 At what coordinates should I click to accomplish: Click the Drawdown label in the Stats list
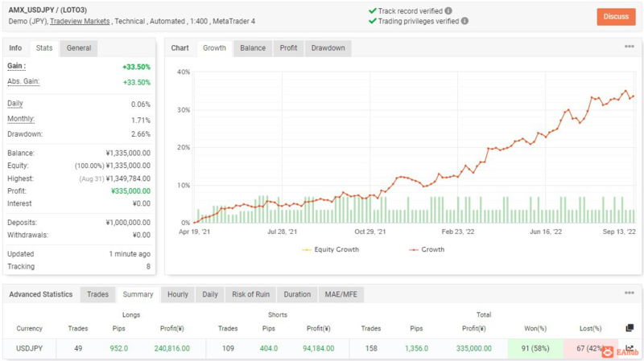(25, 133)
